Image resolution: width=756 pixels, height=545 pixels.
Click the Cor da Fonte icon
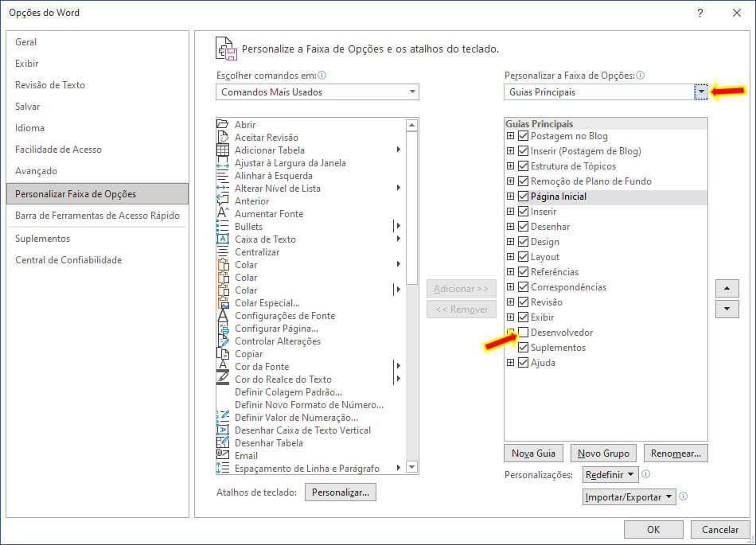(x=222, y=366)
